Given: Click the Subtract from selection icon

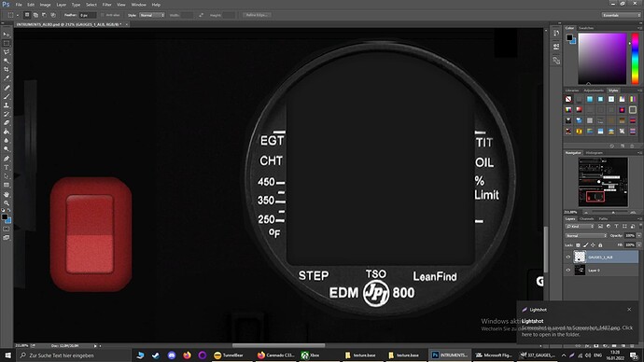Looking at the screenshot, I should click(45, 15).
